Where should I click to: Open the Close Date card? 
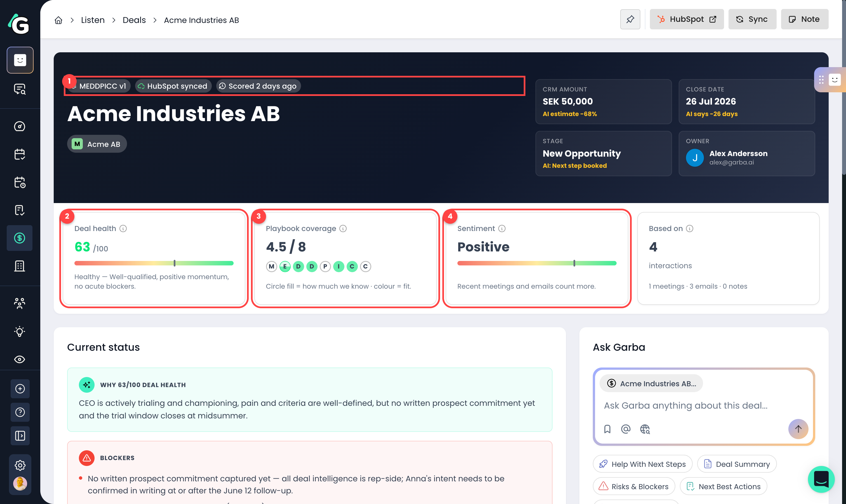[x=747, y=102]
